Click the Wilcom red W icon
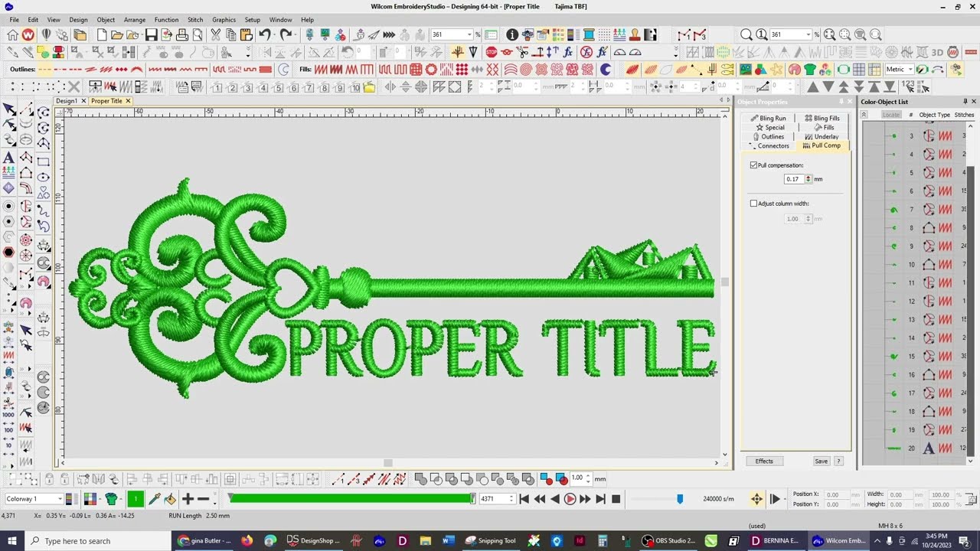980x551 pixels. pyautogui.click(x=28, y=34)
